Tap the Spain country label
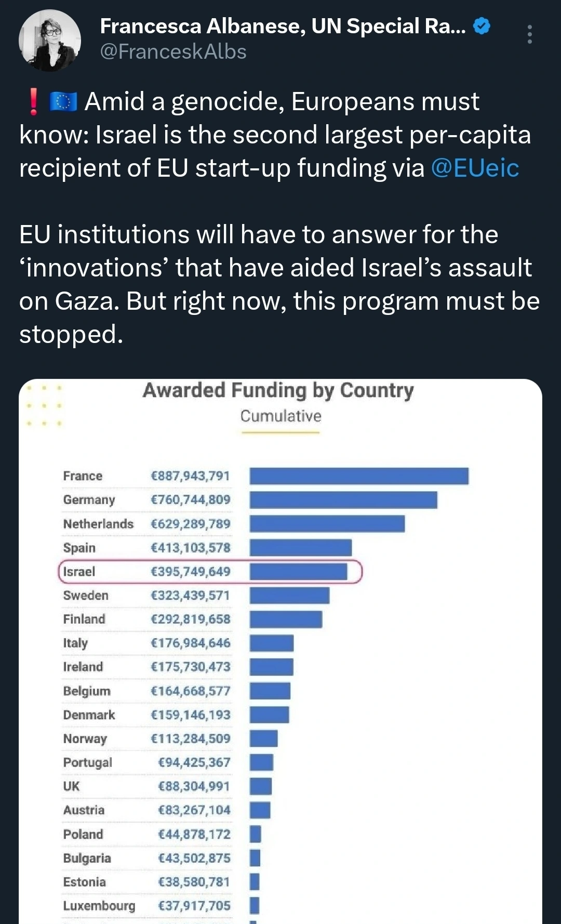Image resolution: width=561 pixels, height=924 pixels. click(x=79, y=548)
